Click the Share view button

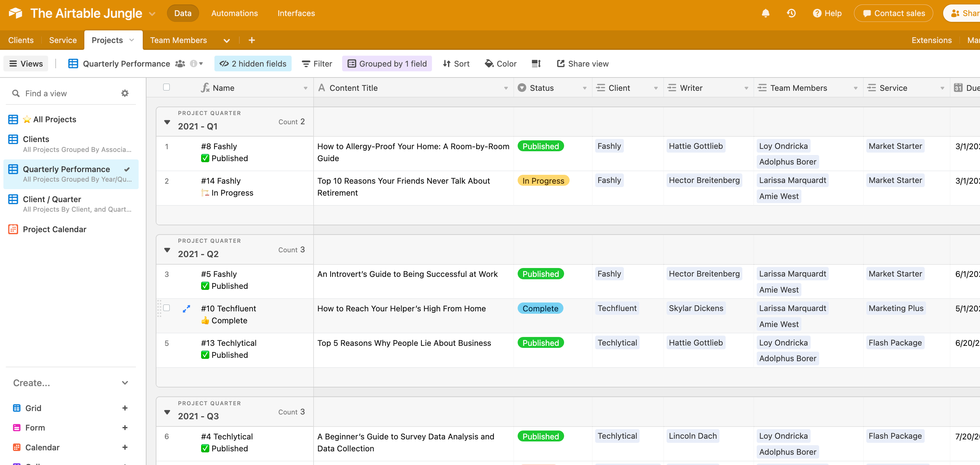click(583, 64)
